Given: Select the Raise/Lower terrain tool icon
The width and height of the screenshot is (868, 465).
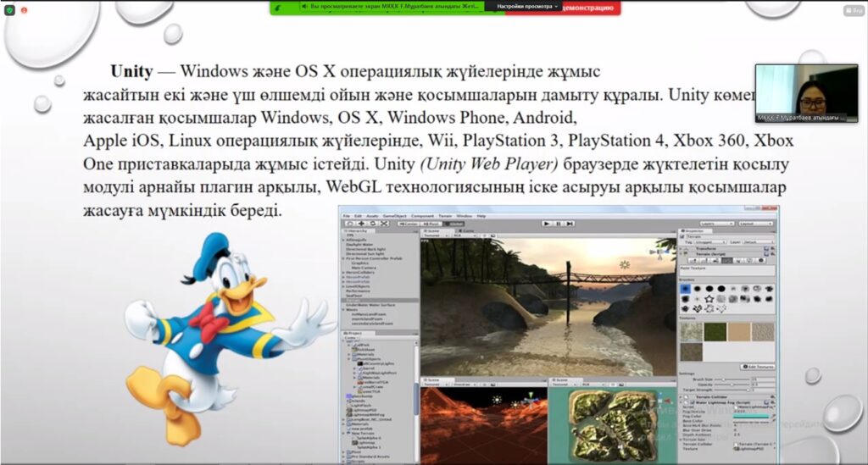Looking at the screenshot, I should [x=693, y=260].
